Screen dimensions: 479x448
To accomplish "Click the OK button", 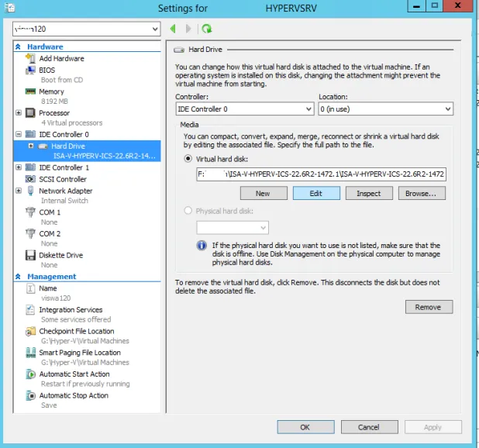I will click(x=305, y=427).
